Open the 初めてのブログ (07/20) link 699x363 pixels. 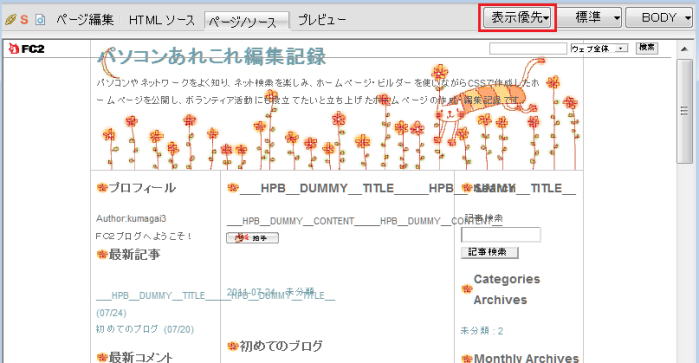tap(145, 329)
